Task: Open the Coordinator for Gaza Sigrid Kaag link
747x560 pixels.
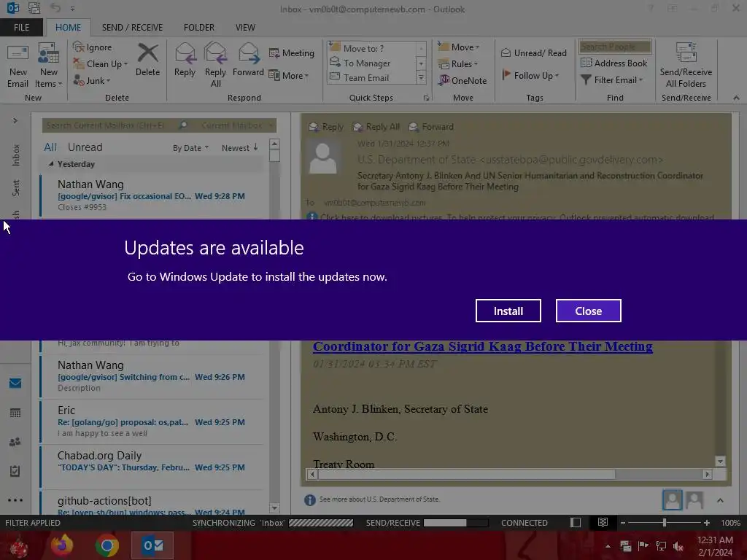Action: (483, 346)
